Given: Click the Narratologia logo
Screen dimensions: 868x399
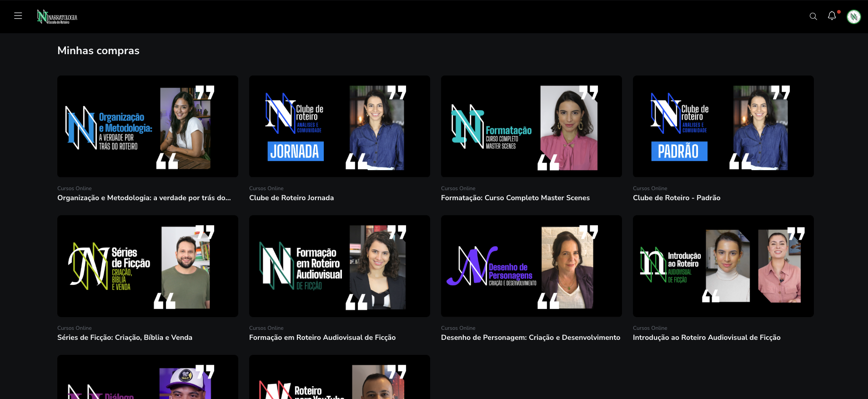Looking at the screenshot, I should click(x=57, y=17).
